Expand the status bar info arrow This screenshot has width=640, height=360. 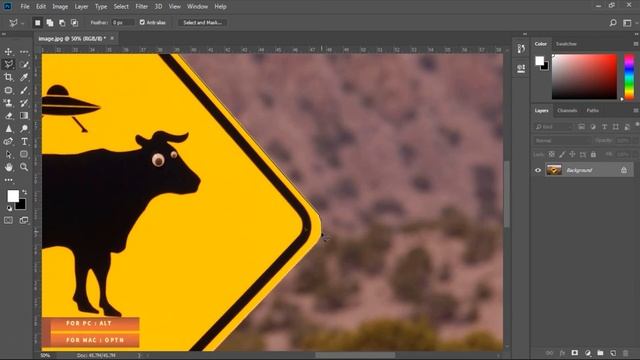point(139,356)
